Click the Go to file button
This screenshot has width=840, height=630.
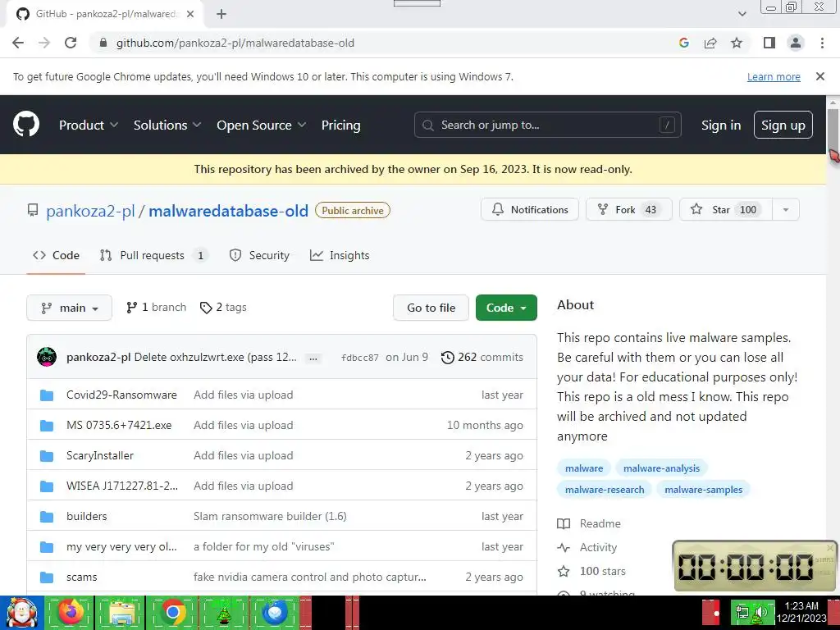(x=431, y=308)
